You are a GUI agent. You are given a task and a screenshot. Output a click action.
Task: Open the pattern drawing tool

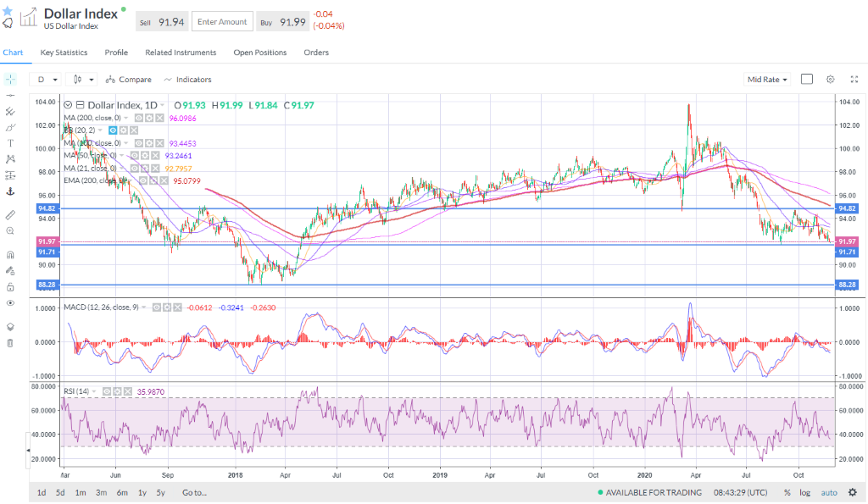tap(10, 159)
